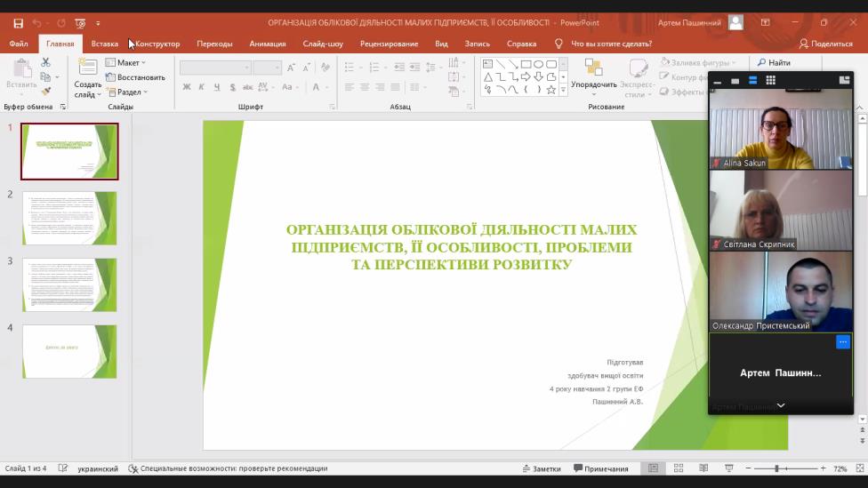Open the Transitions (Переходы) tab

tap(214, 44)
